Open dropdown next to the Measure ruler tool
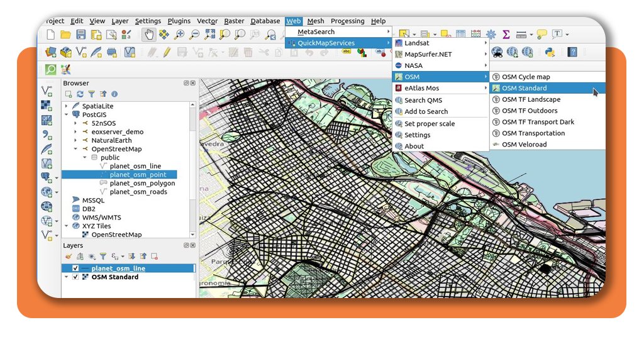The height and width of the screenshot is (337, 644). pyautogui.click(x=531, y=35)
